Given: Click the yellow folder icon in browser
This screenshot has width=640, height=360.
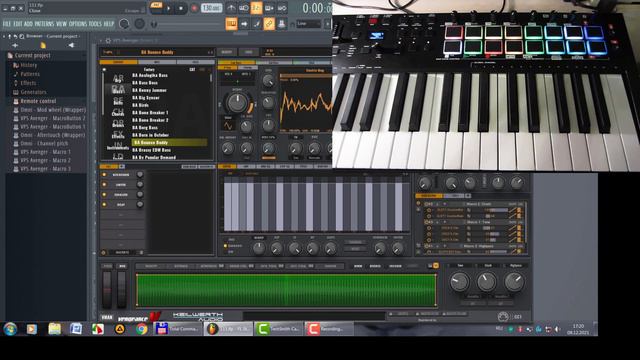Looking at the screenshot, I should tap(43, 45).
